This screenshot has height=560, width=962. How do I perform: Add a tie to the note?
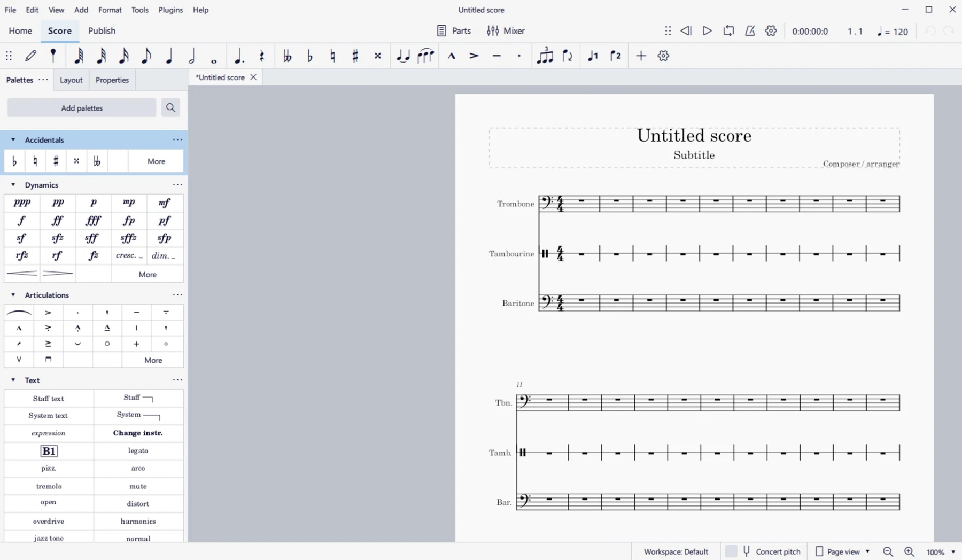point(403,56)
